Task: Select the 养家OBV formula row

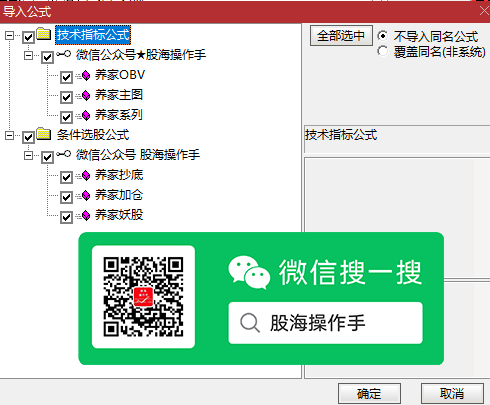Action: click(x=120, y=75)
